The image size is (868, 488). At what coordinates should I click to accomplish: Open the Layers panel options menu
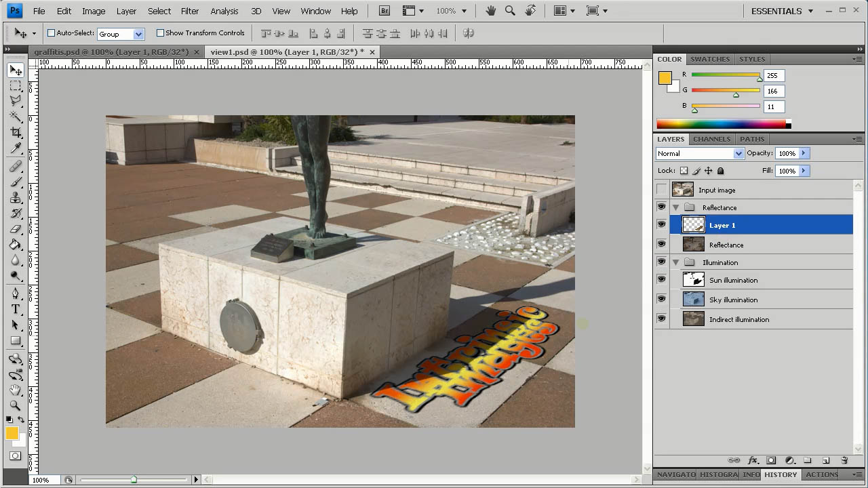[x=857, y=139]
